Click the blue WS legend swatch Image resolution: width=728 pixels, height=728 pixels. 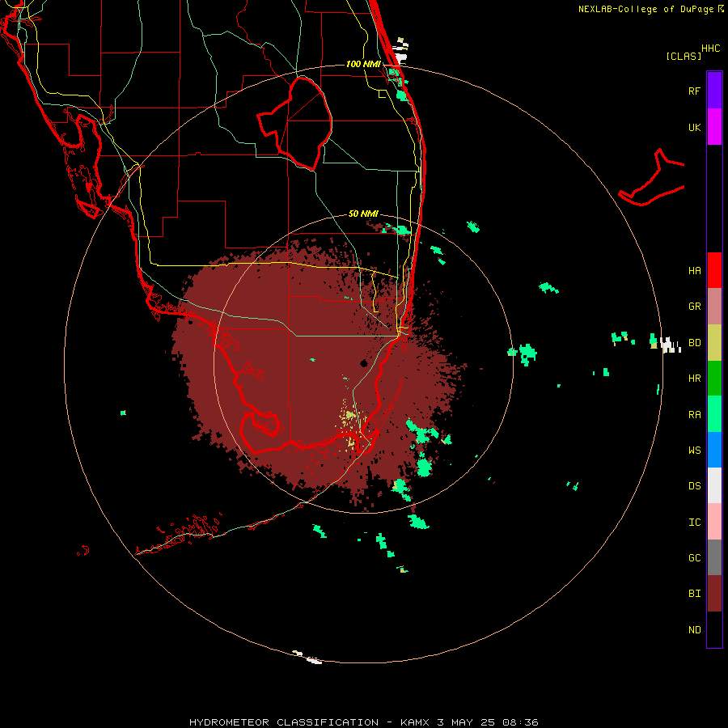pos(714,450)
